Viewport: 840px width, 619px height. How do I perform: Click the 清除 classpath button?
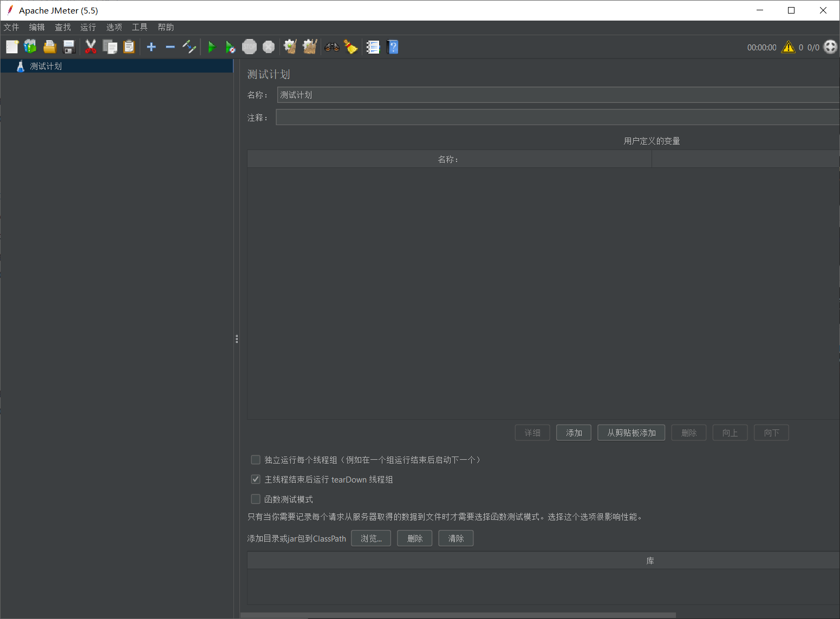pyautogui.click(x=456, y=538)
